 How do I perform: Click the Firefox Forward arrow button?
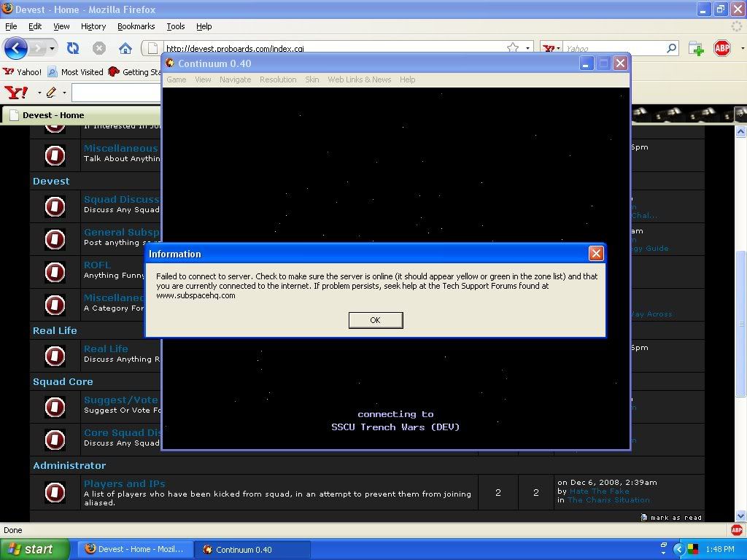[x=36, y=48]
